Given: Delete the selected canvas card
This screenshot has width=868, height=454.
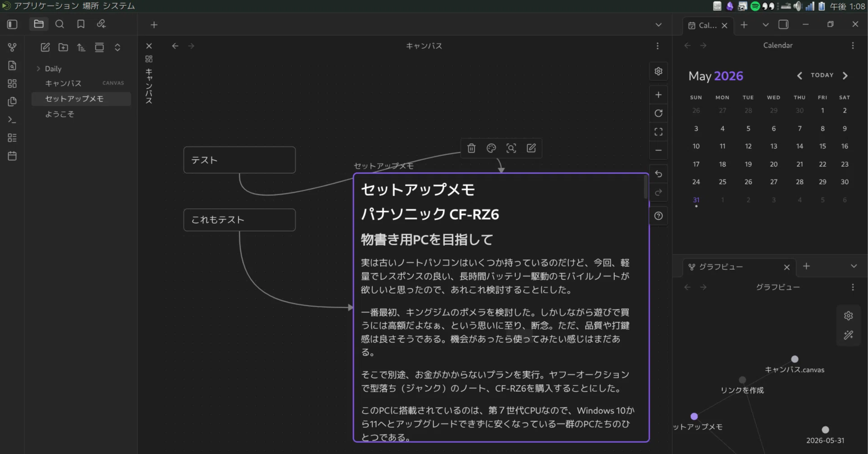Looking at the screenshot, I should pyautogui.click(x=471, y=148).
